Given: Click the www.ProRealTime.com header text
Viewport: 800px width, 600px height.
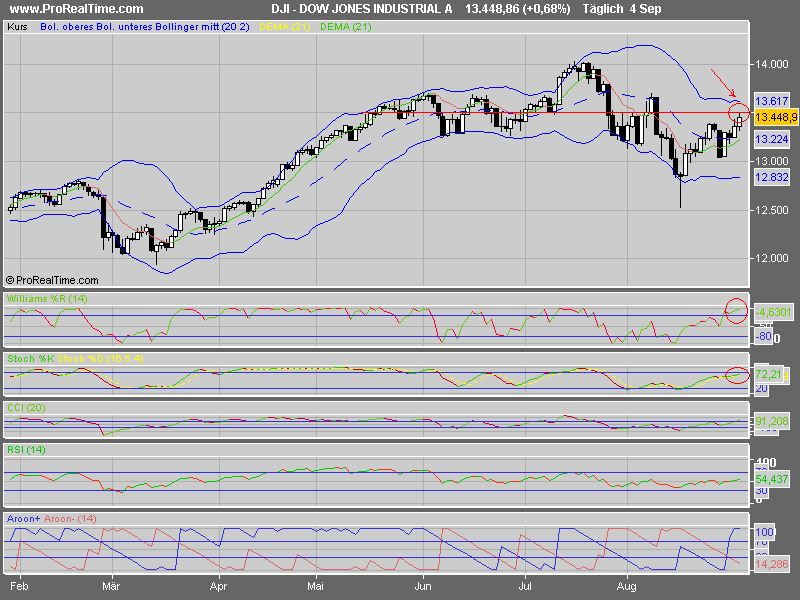Looking at the screenshot, I should click(x=77, y=9).
